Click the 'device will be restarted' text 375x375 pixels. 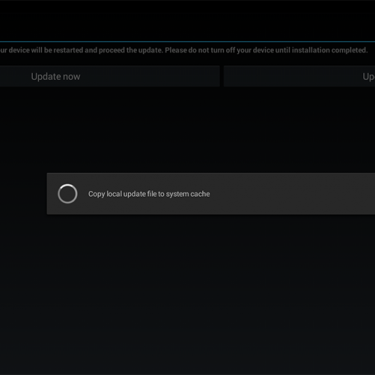pyautogui.click(x=46, y=50)
